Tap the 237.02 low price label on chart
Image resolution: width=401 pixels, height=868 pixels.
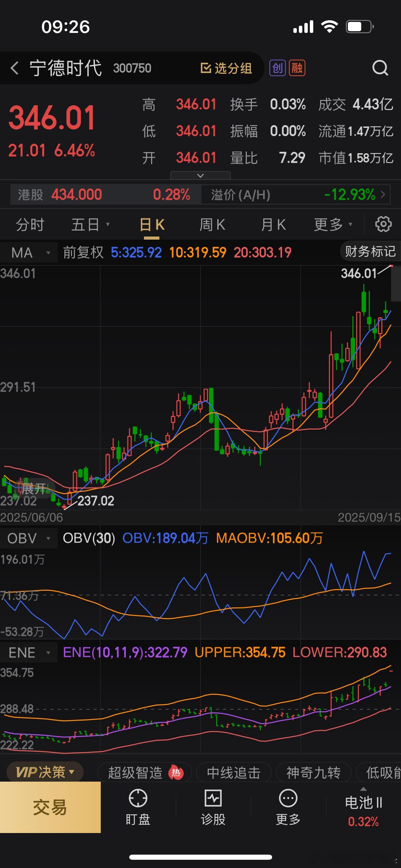click(96, 501)
